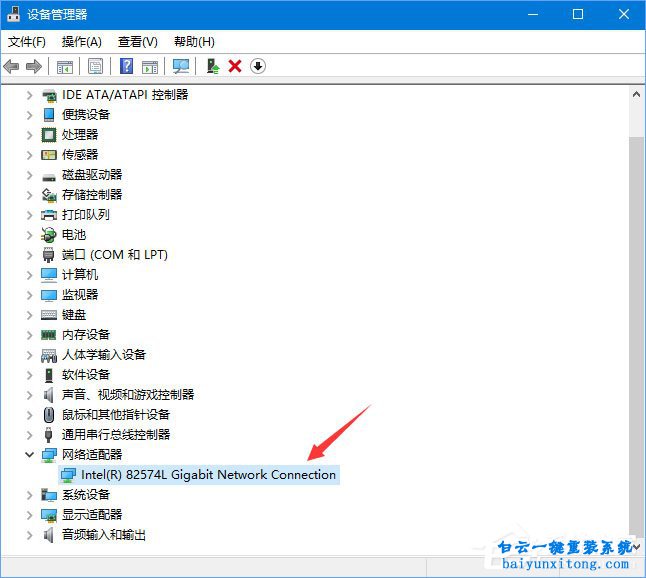Select the 显示适配器 label
Viewport: 646px width, 578px height.
92,515
